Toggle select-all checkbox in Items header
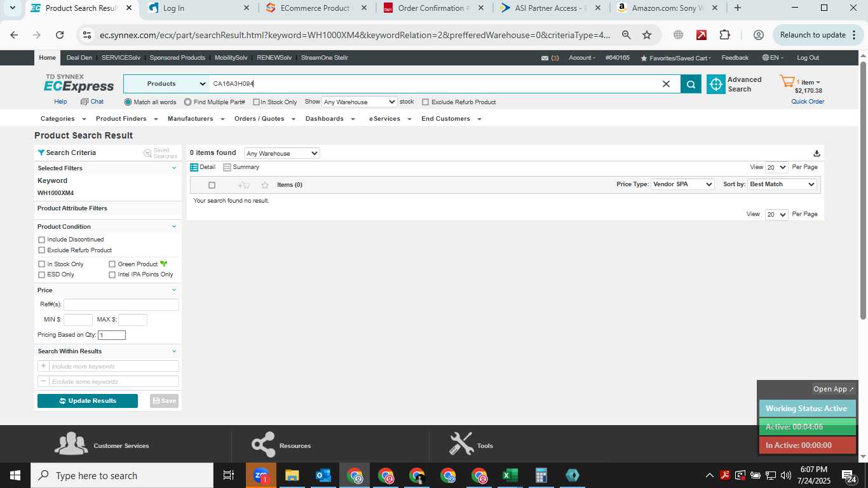This screenshot has width=868, height=488. (212, 185)
